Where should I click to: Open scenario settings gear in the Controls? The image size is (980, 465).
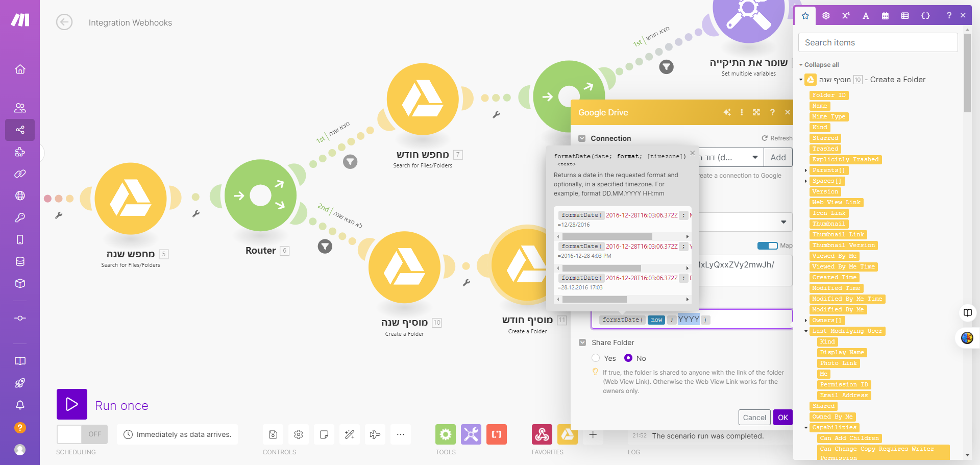299,434
